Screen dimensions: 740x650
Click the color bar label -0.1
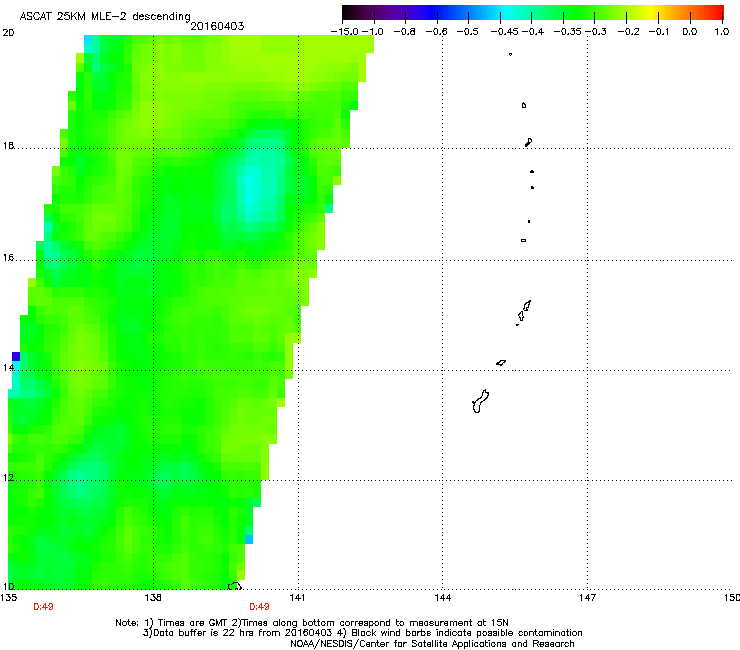[x=659, y=32]
